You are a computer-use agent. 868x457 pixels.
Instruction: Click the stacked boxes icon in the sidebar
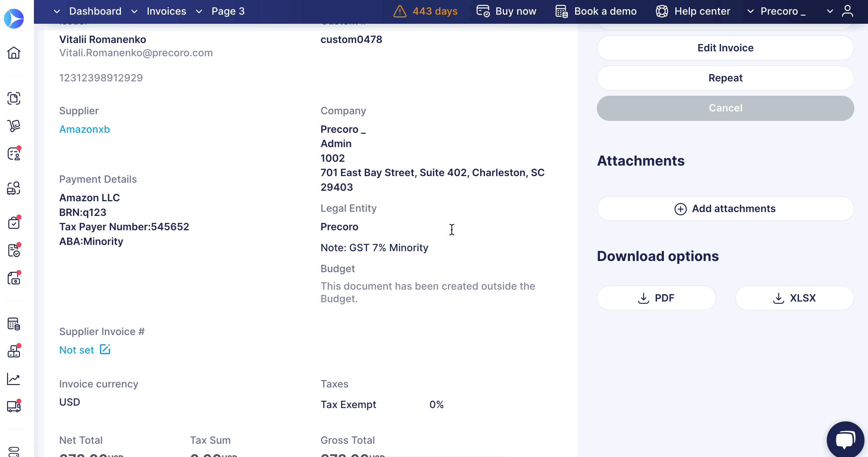14,351
